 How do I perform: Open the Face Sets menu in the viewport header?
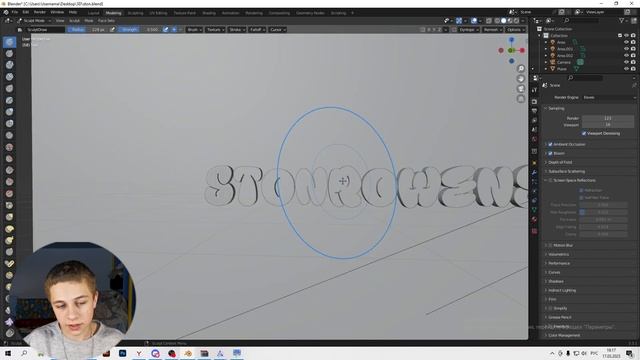pyautogui.click(x=106, y=20)
